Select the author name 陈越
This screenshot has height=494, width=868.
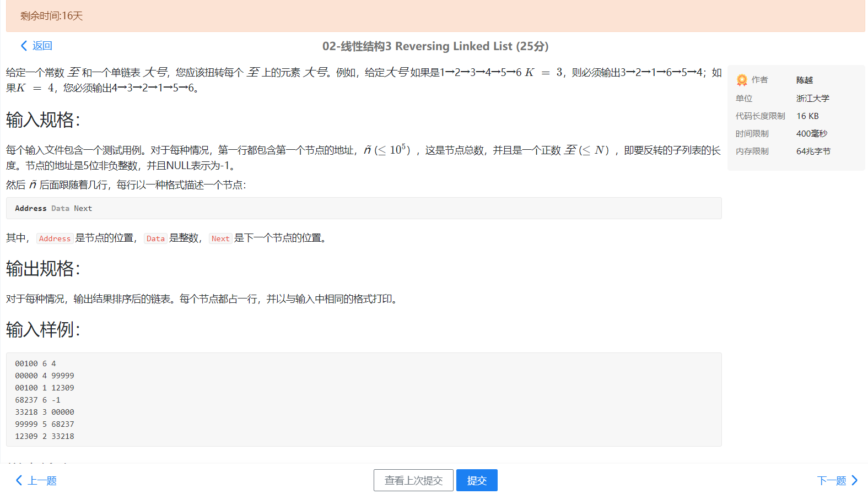click(805, 80)
